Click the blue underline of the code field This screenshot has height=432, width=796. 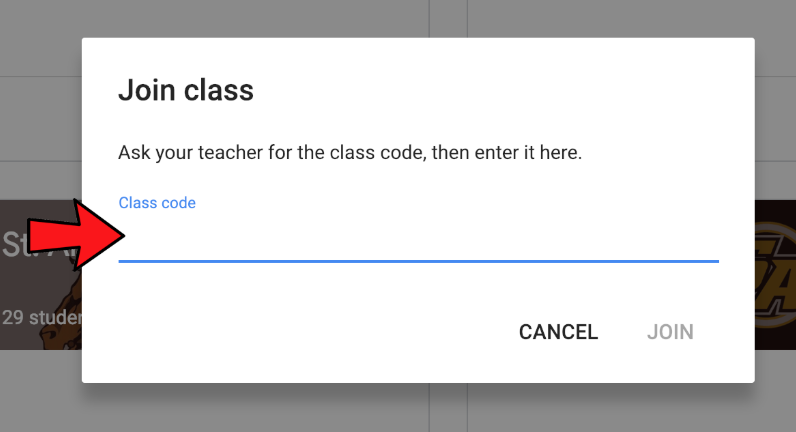point(420,261)
